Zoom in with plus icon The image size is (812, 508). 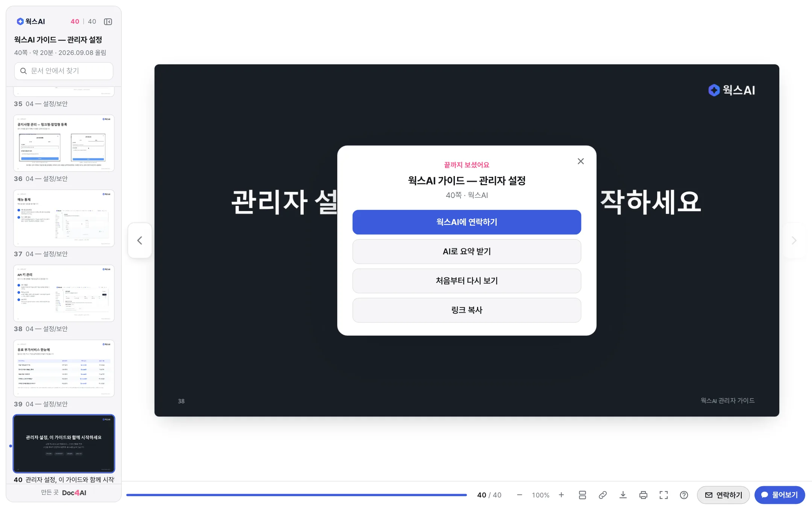click(561, 495)
